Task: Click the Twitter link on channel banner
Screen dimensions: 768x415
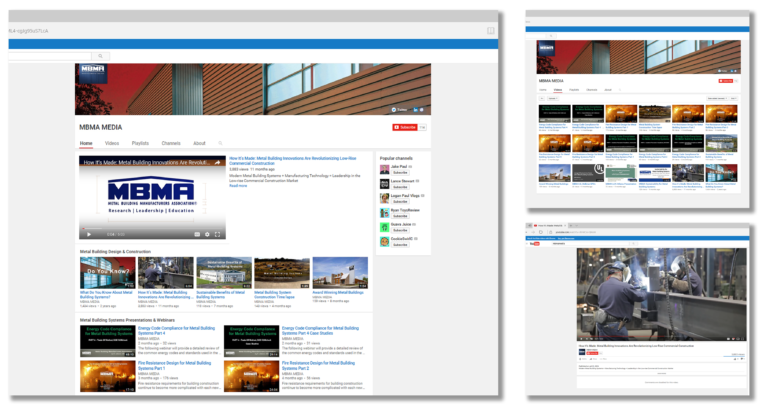Action: (399, 110)
